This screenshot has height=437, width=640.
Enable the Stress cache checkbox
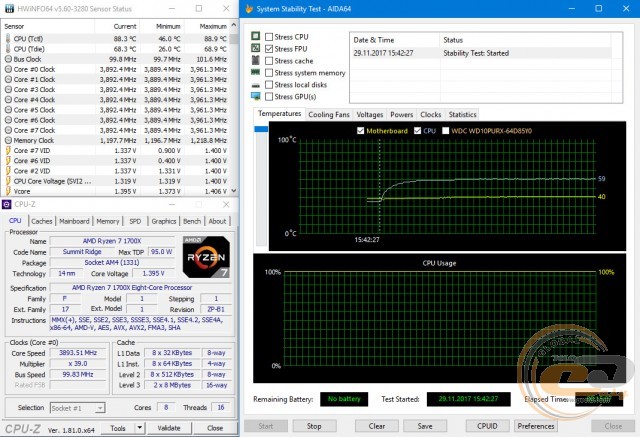(x=269, y=61)
